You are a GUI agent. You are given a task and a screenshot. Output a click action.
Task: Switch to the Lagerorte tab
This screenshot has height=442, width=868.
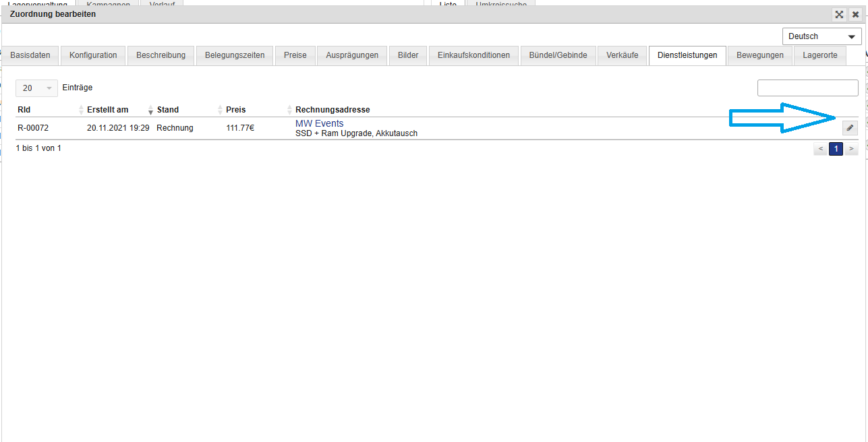click(x=819, y=55)
